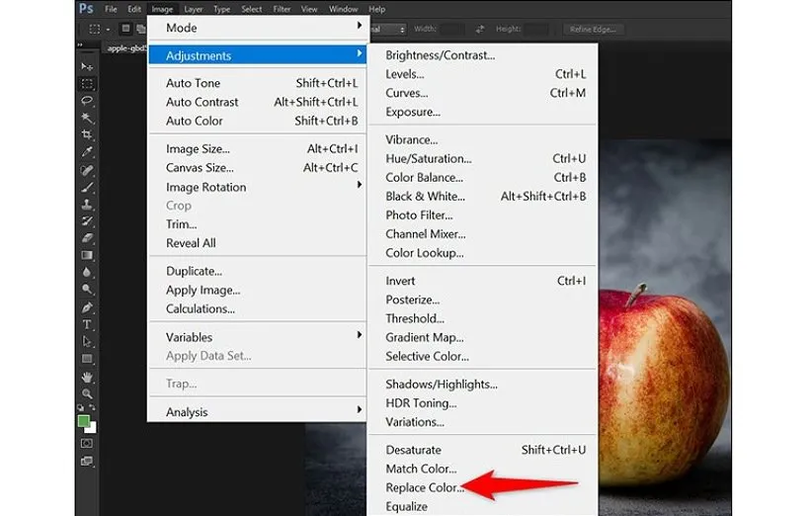This screenshot has height=516, width=812.
Task: Select the Move tool
Action: [x=87, y=66]
